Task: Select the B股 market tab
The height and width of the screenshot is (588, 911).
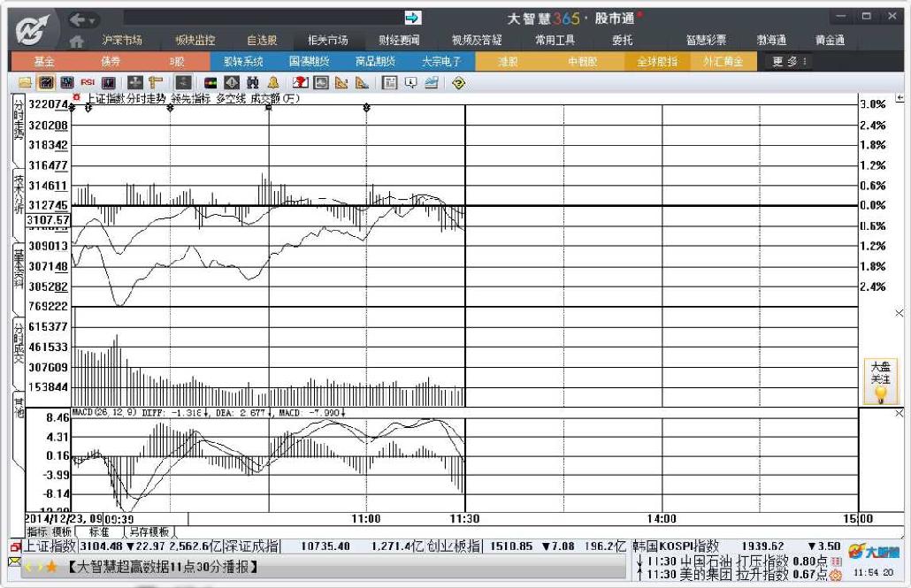Action: (x=177, y=62)
